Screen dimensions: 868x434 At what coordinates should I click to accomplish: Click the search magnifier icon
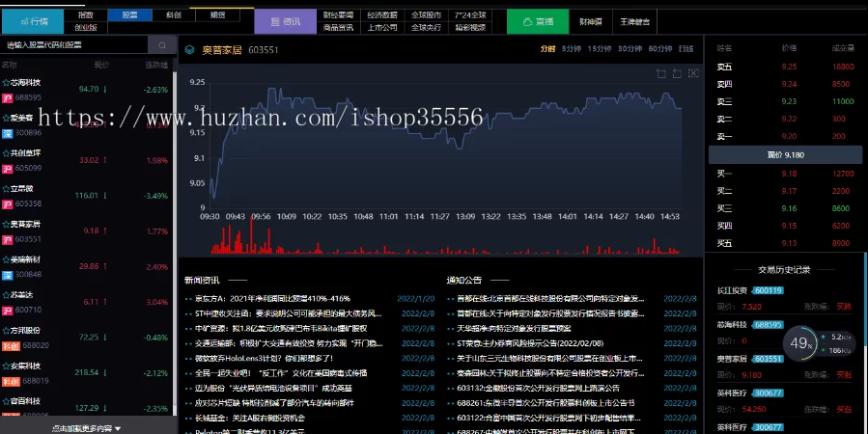coord(161,45)
